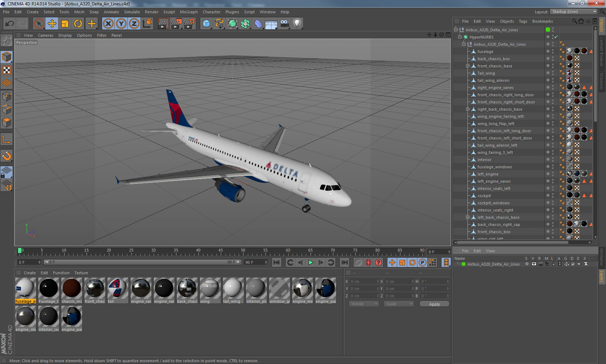Screen dimensions: 606x364
Task: Toggle cockpit visibility dots
Action: 552,196
